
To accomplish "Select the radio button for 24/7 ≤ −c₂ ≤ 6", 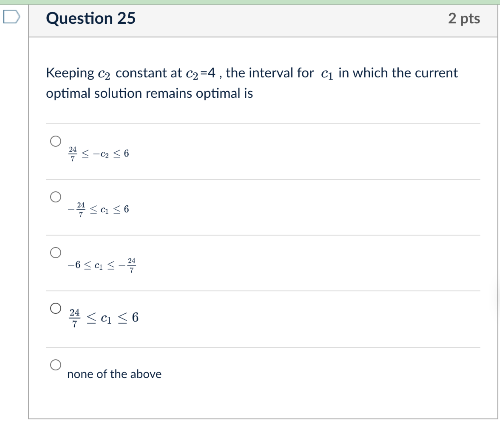I will click(x=56, y=141).
